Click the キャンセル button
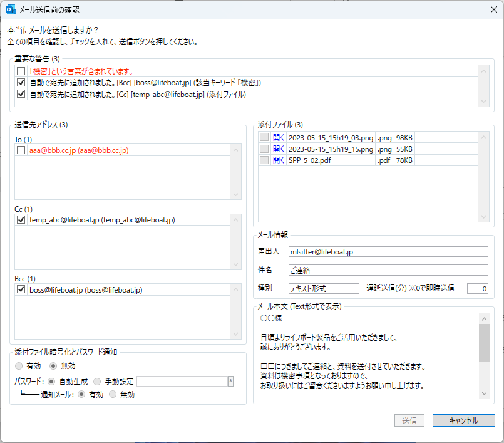 463,420
